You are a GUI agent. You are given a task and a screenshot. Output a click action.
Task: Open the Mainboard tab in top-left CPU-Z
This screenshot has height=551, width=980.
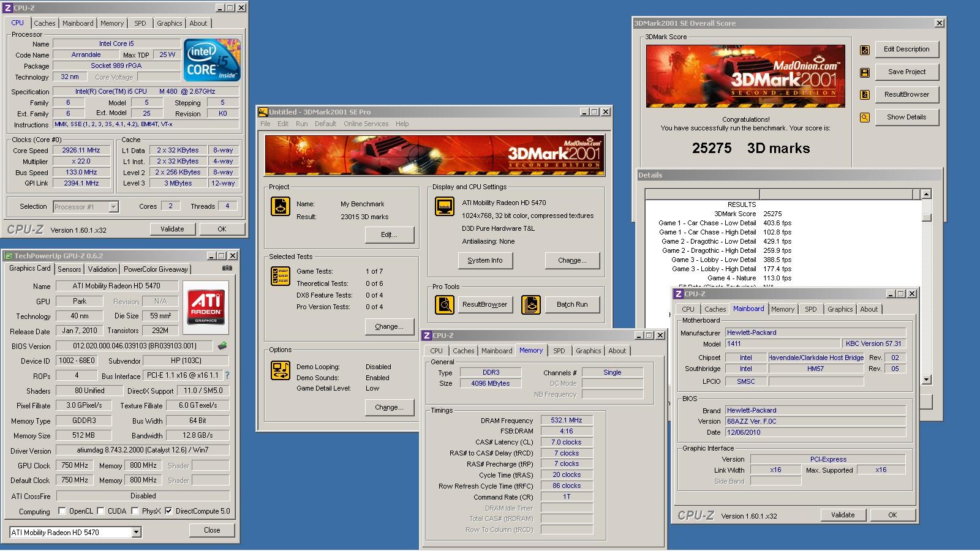tap(78, 23)
